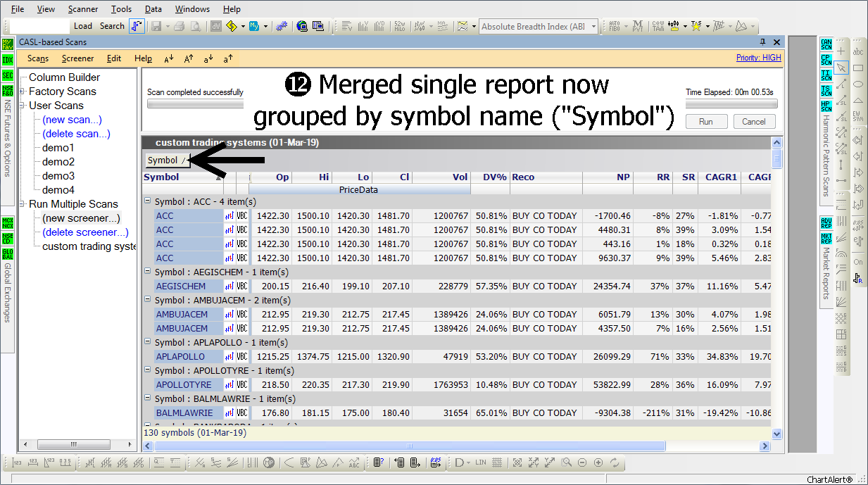Click the VBC icon in the APLAPOLLO row
The height and width of the screenshot is (485, 868).
click(242, 357)
